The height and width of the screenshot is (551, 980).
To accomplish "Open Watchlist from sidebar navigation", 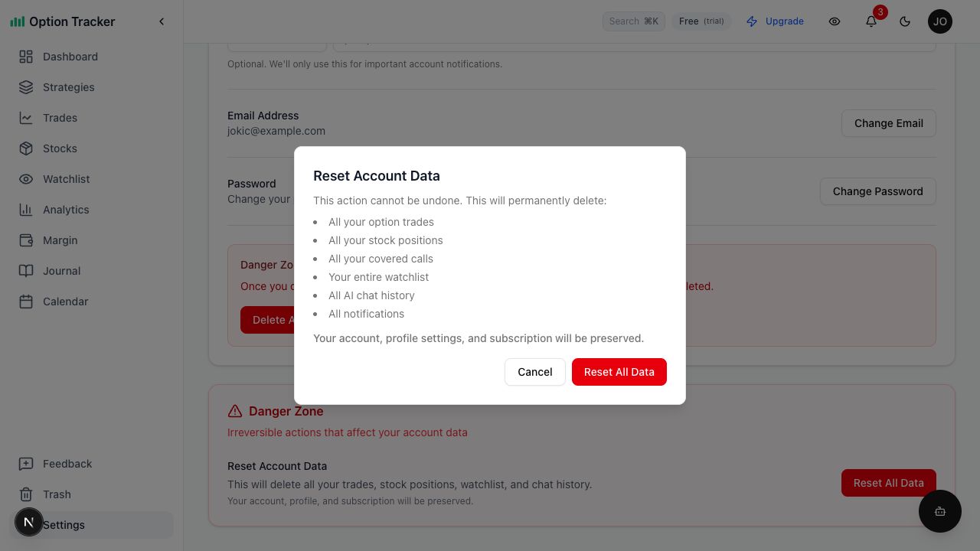I will [x=66, y=179].
